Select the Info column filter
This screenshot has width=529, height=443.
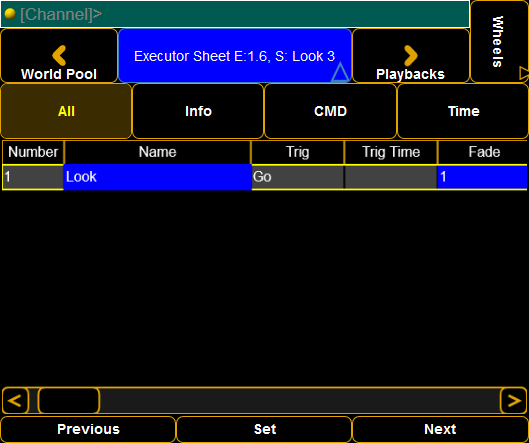click(198, 111)
